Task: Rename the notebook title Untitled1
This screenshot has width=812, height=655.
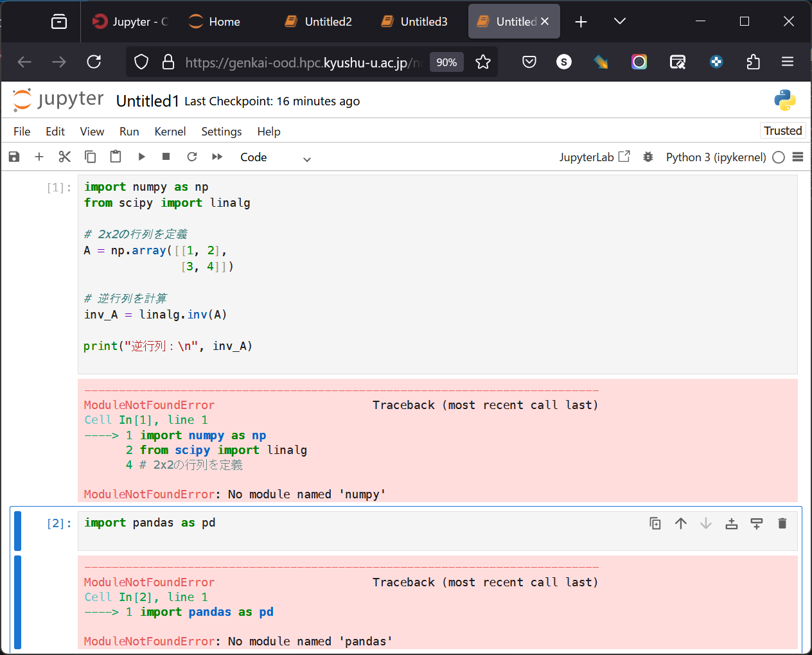Action: (x=147, y=101)
